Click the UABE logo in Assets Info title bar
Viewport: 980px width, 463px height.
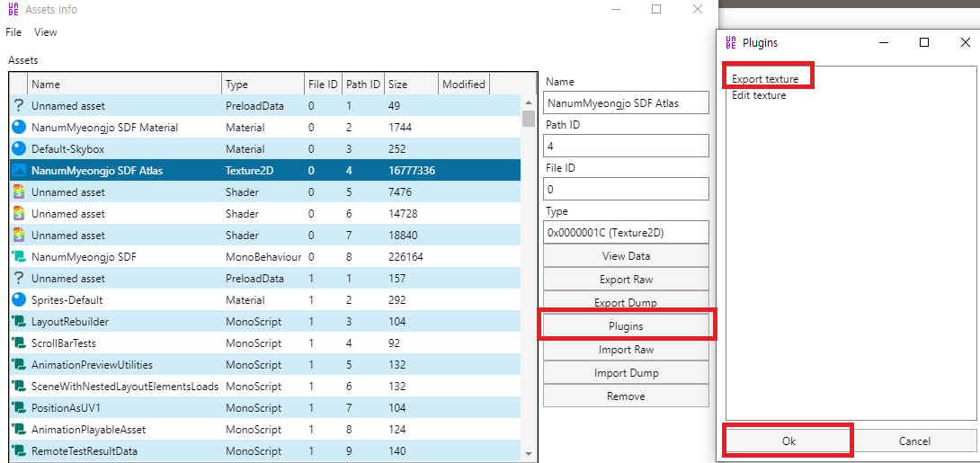coord(13,9)
